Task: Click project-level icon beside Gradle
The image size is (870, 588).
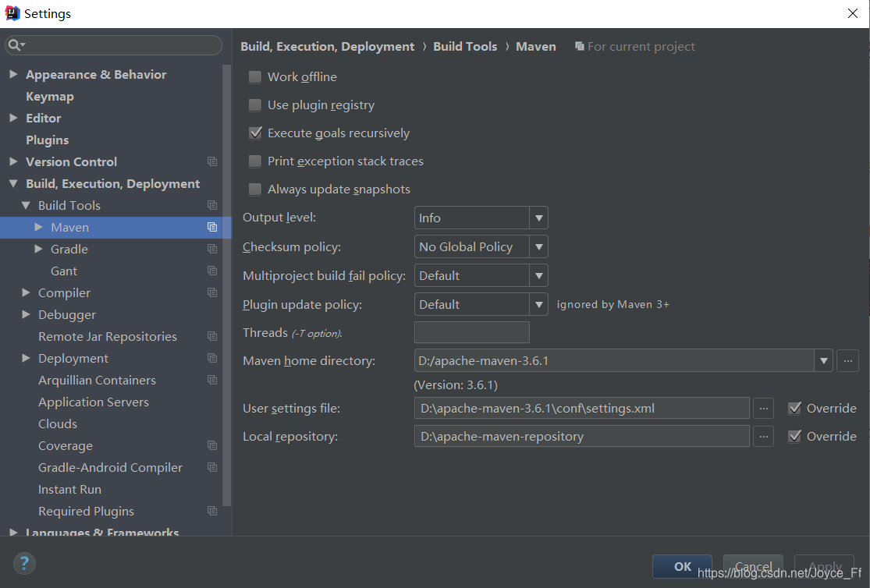Action: (x=212, y=249)
